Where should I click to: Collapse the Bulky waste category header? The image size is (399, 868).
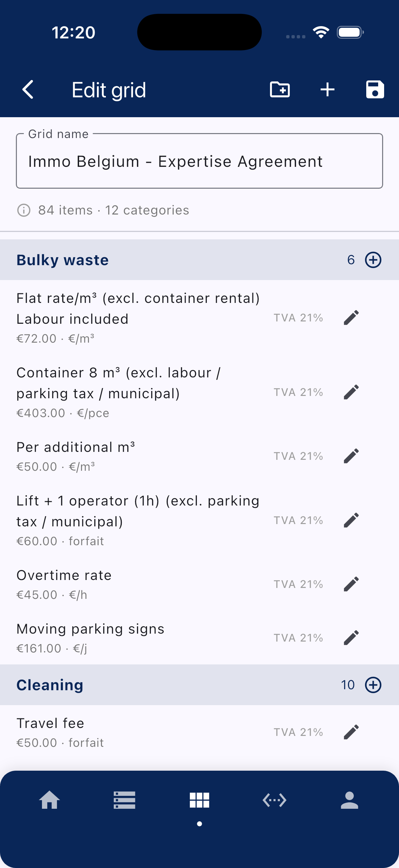[x=135, y=260]
